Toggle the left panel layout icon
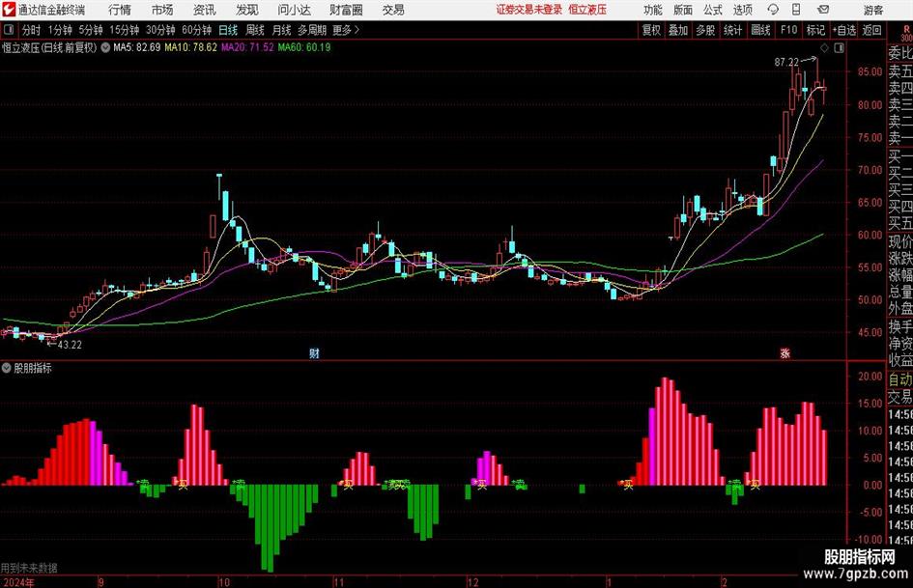The height and width of the screenshot is (588, 913). [x=9, y=30]
